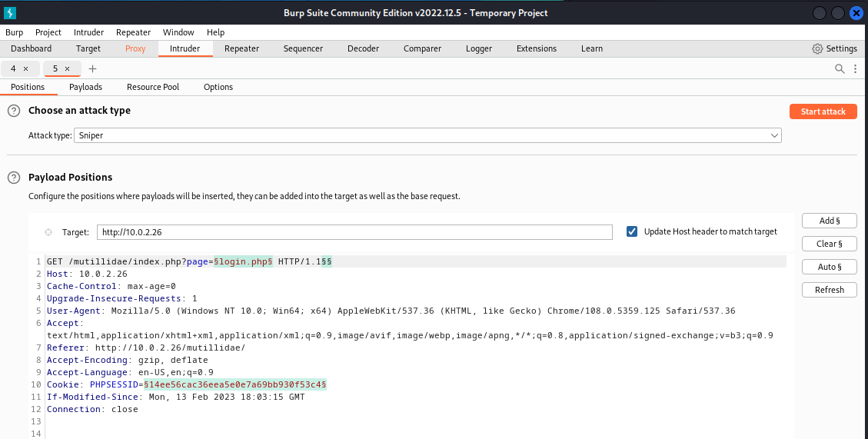
Task: Click the PHPSESSID cookie value payload marker
Action: click(235, 384)
